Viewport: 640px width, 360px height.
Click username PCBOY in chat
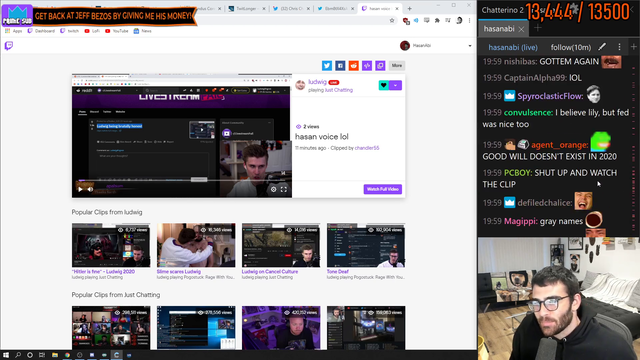(x=518, y=173)
